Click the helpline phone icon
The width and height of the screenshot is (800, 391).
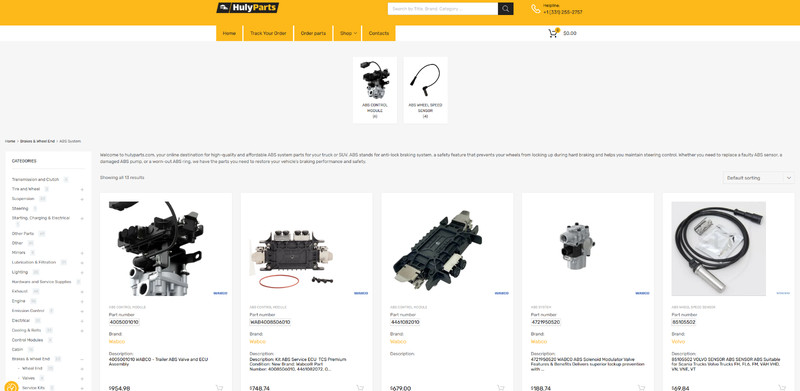pyautogui.click(x=535, y=9)
